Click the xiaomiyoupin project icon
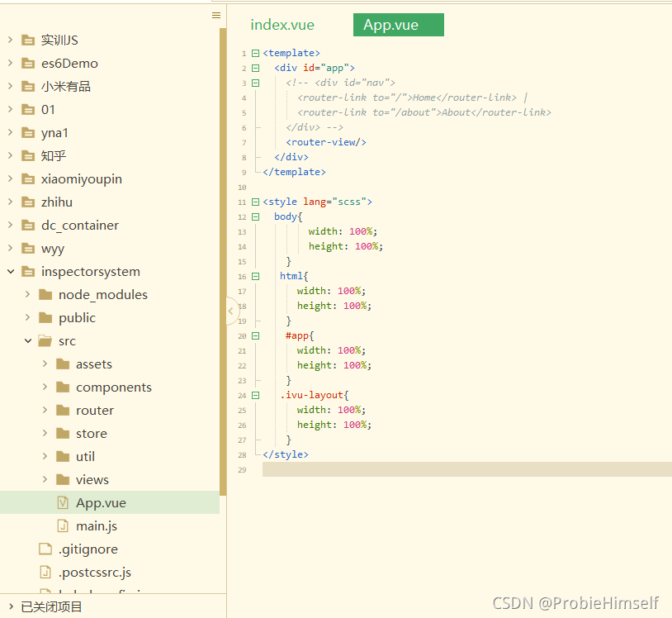Image resolution: width=672 pixels, height=618 pixels. click(28, 179)
